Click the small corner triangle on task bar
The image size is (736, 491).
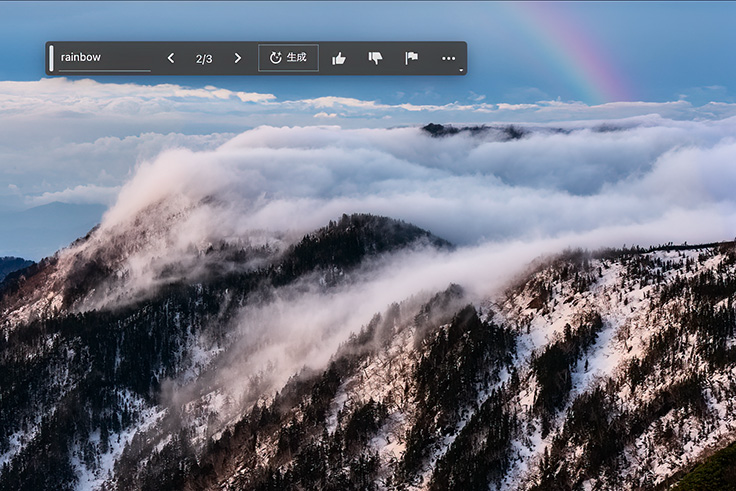(x=461, y=70)
